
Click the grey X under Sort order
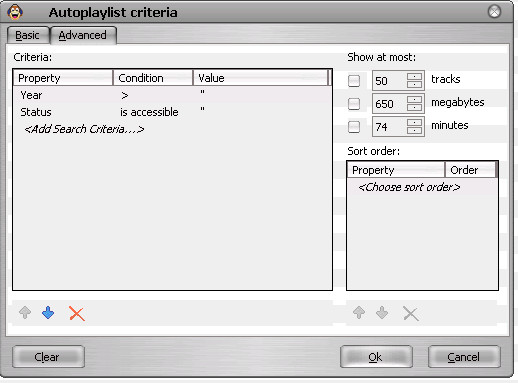pos(411,313)
